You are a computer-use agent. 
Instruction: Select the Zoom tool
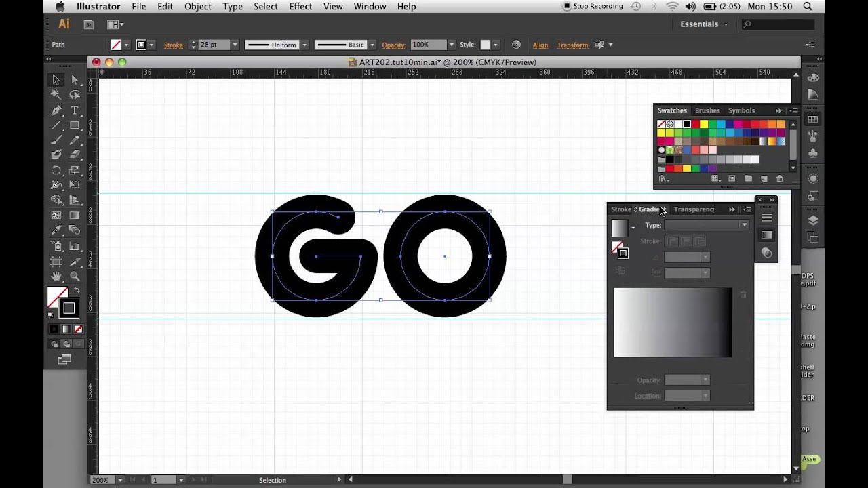(x=75, y=277)
